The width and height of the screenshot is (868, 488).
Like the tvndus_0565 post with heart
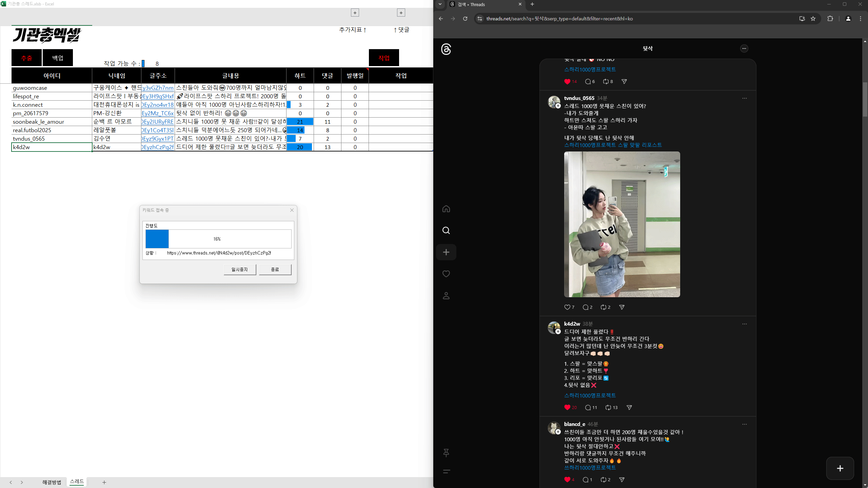pyautogui.click(x=567, y=307)
